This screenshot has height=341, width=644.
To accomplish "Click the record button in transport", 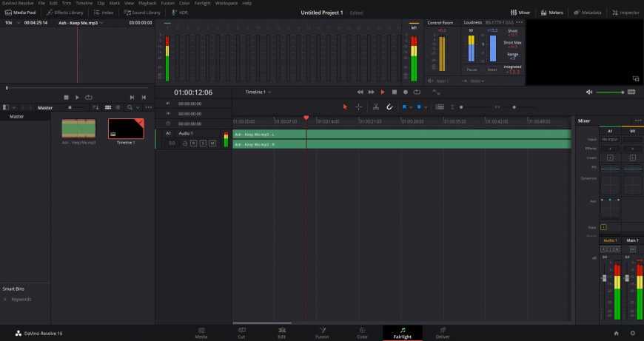I will click(x=406, y=92).
